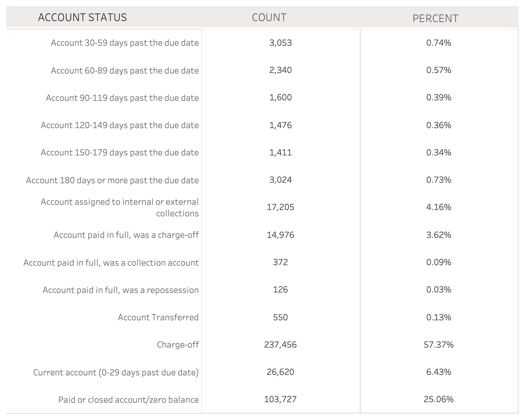The width and height of the screenshot is (525, 420).
Task: Select 'Account 180 days or more past the due date'
Action: pyautogui.click(x=112, y=180)
